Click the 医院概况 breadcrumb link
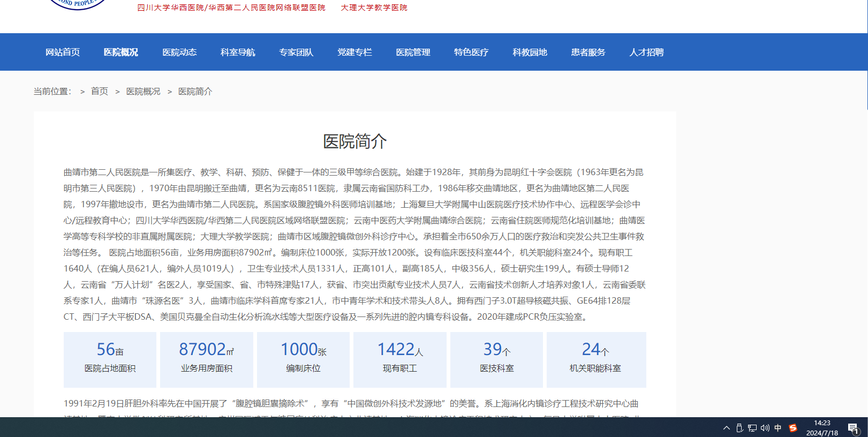The image size is (868, 437). pyautogui.click(x=143, y=92)
